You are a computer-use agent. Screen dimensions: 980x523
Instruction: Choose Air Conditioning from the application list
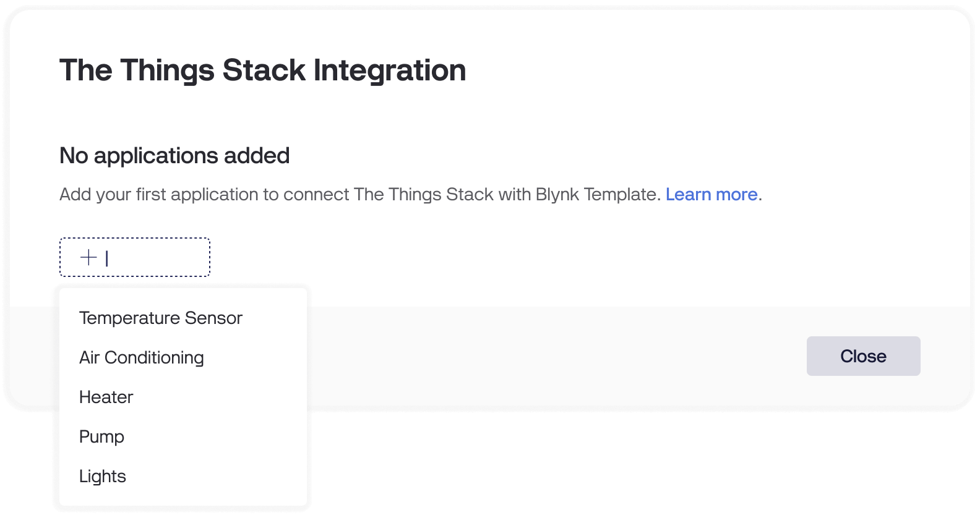(141, 357)
